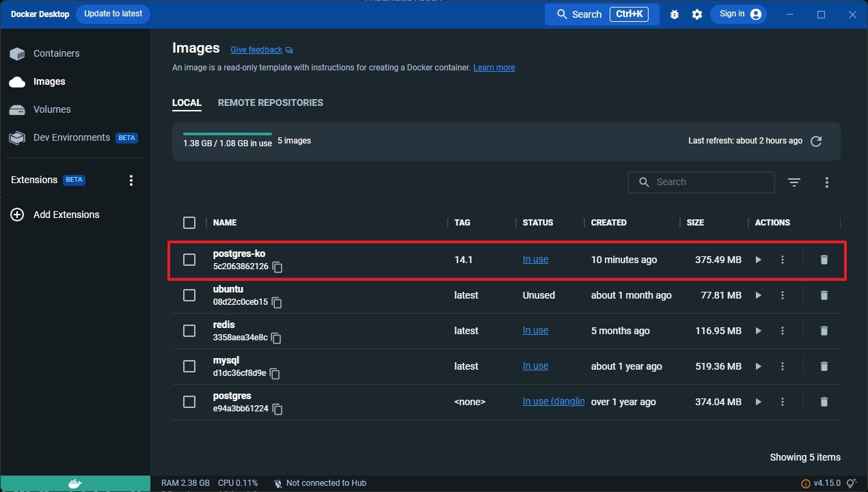868x492 pixels.
Task: Click the version v4.15.0 label
Action: 826,484
